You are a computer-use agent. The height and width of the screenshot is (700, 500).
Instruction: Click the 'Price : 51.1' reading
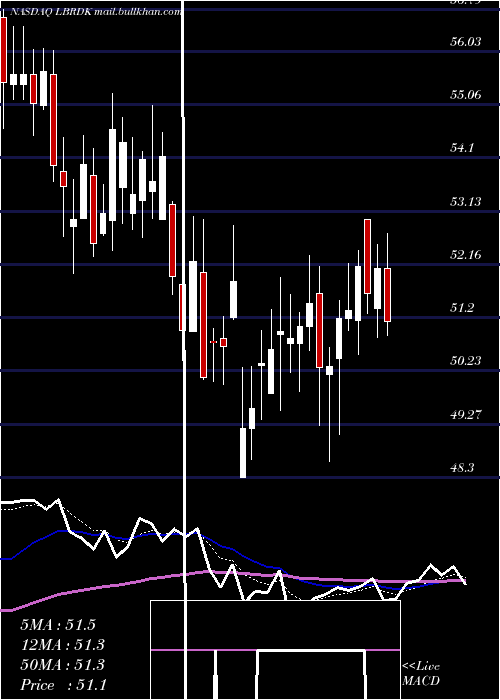(x=63, y=685)
